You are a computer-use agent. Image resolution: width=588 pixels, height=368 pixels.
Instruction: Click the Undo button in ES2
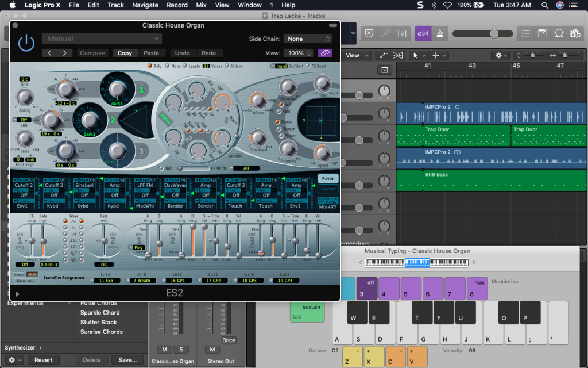(182, 53)
